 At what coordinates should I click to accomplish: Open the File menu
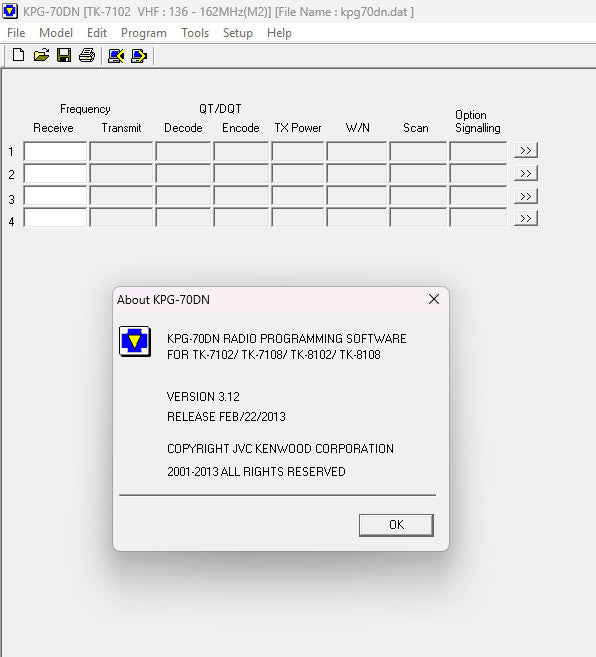tap(16, 33)
